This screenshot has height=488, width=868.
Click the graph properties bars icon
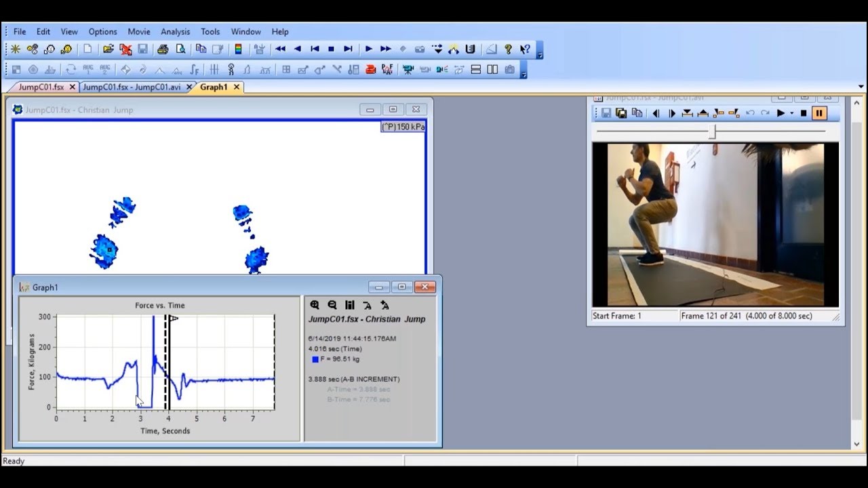350,306
